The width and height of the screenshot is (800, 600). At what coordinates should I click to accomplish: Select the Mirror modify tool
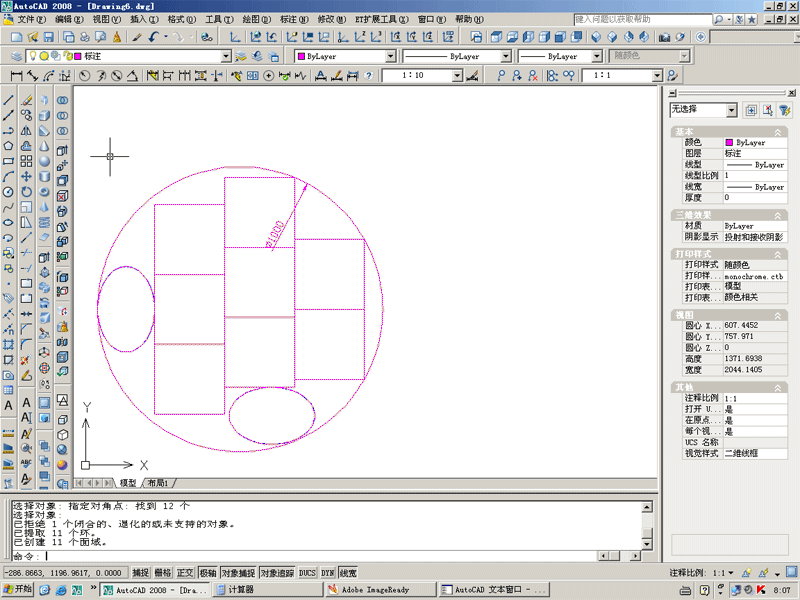click(x=26, y=131)
